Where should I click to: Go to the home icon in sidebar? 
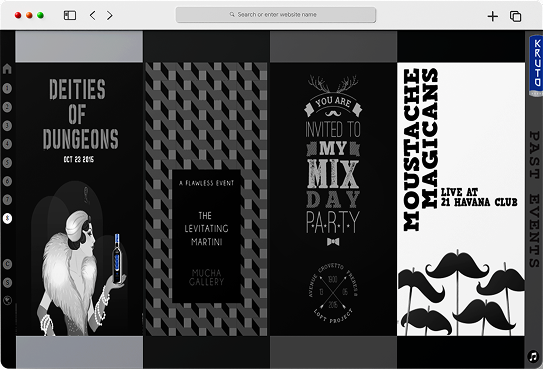coord(7,69)
